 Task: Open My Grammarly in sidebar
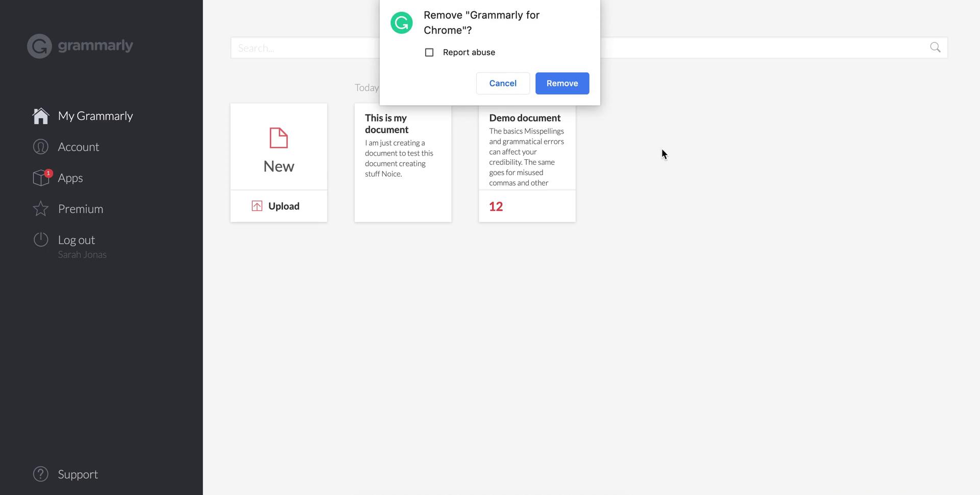[x=95, y=116]
